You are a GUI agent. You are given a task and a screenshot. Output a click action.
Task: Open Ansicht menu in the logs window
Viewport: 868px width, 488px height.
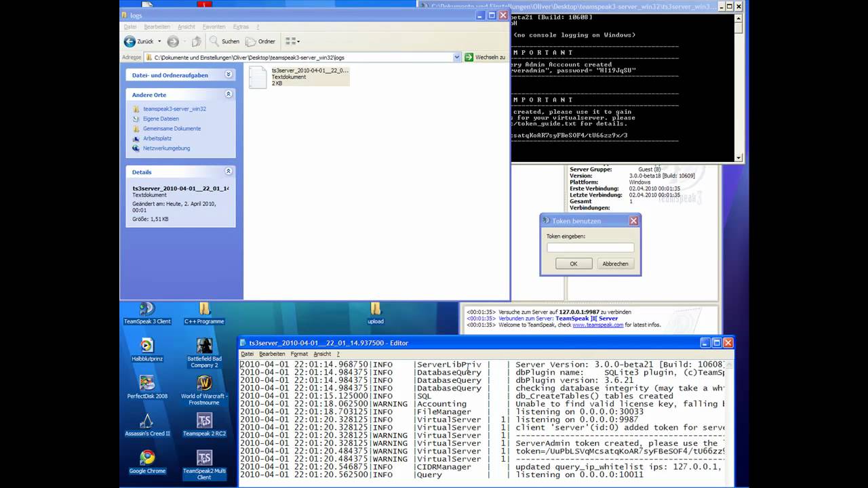pos(186,27)
